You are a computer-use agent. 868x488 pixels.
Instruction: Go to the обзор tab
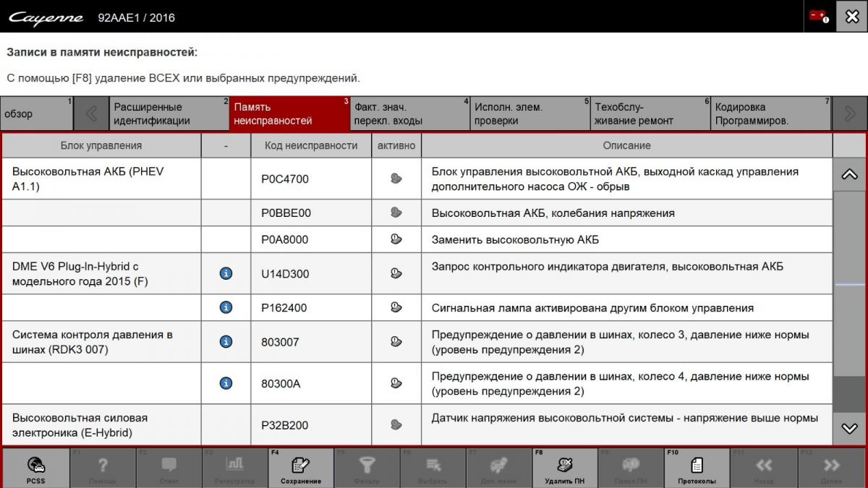(x=37, y=114)
